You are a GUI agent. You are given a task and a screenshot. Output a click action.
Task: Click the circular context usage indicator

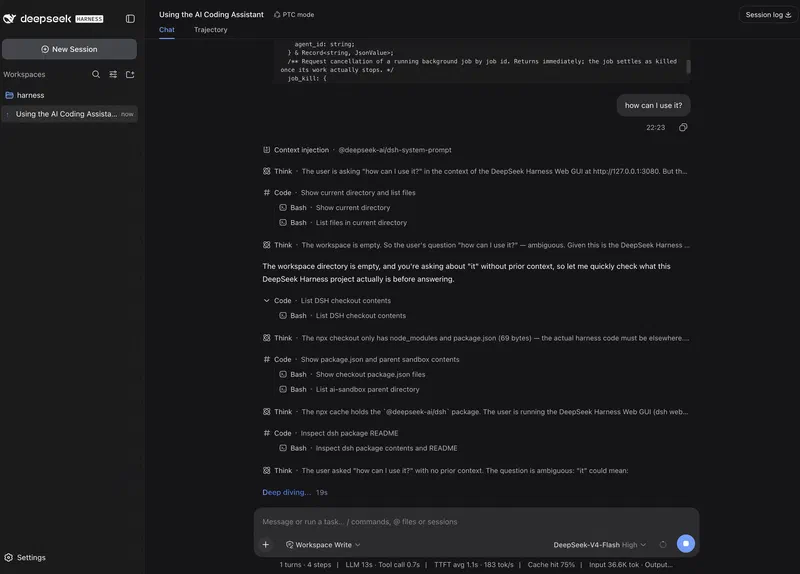pyautogui.click(x=663, y=544)
